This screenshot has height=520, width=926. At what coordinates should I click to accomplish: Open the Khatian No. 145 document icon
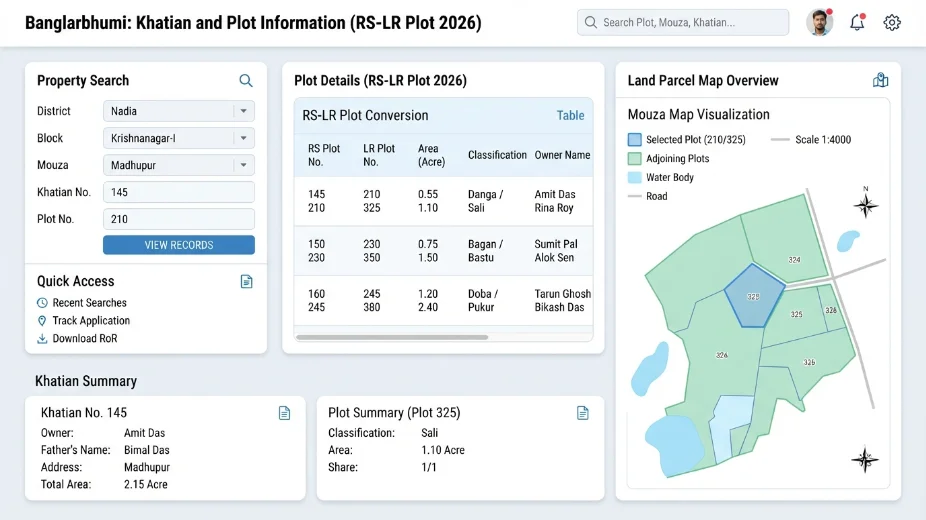(x=284, y=413)
